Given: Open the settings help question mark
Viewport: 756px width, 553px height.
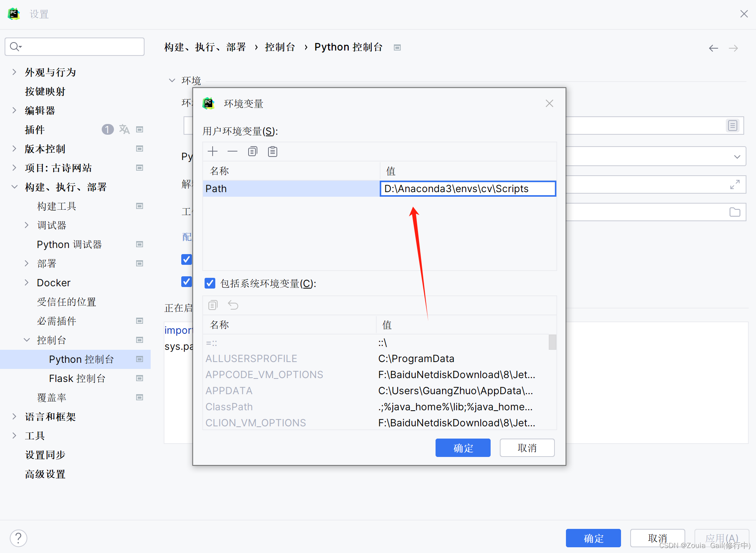Looking at the screenshot, I should [18, 538].
